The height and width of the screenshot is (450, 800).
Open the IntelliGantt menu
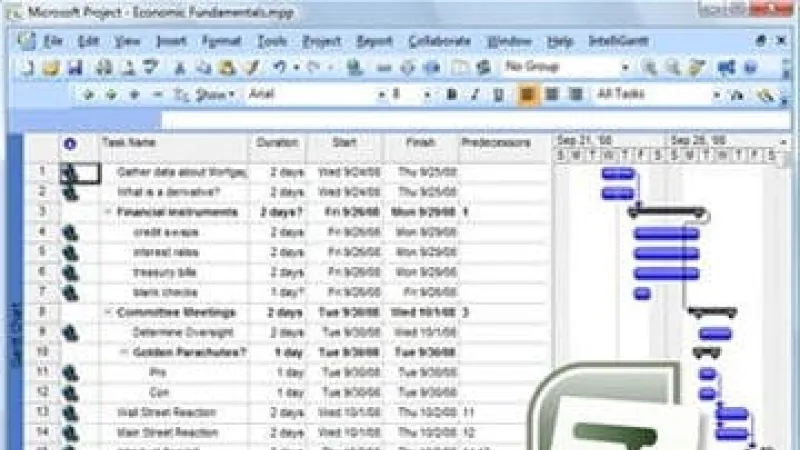coord(618,41)
